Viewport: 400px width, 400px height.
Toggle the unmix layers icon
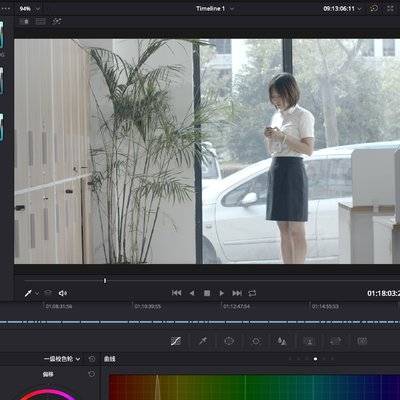48,293
